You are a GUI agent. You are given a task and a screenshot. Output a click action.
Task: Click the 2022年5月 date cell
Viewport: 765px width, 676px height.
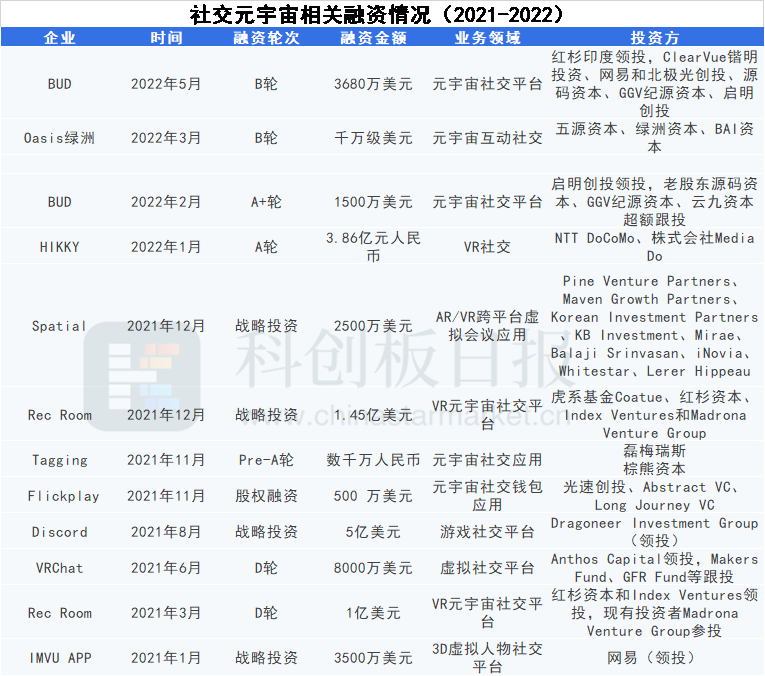pos(166,84)
